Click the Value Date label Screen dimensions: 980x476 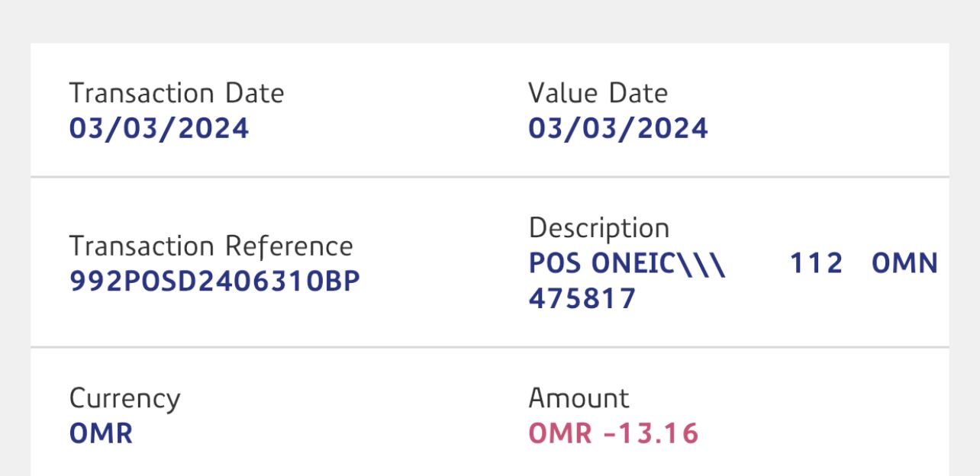click(598, 94)
